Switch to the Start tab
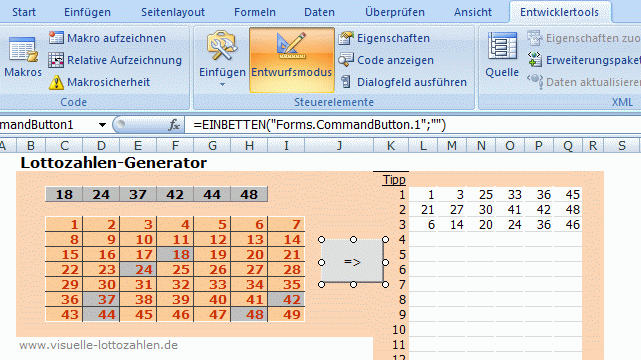The width and height of the screenshot is (641, 360). (x=24, y=12)
